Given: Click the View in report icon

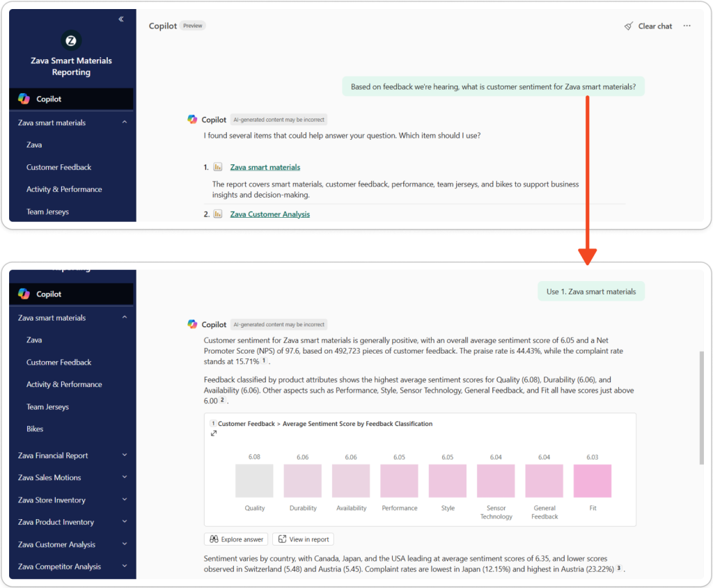Looking at the screenshot, I should click(282, 539).
